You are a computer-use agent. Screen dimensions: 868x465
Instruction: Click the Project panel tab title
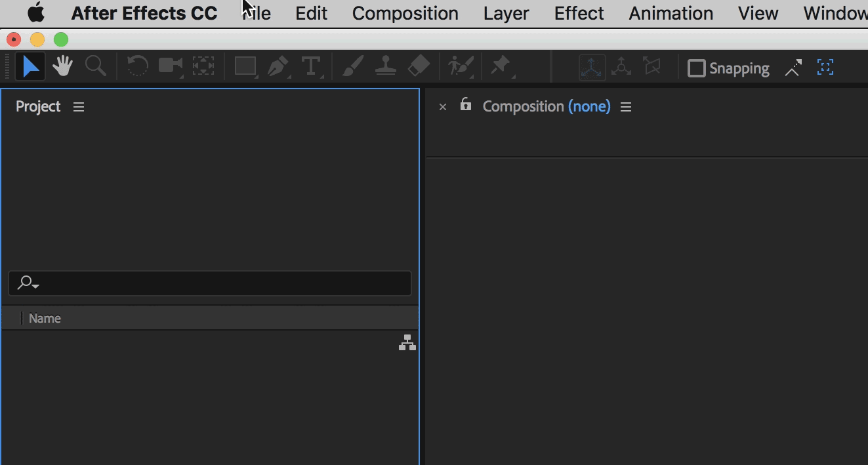[38, 107]
